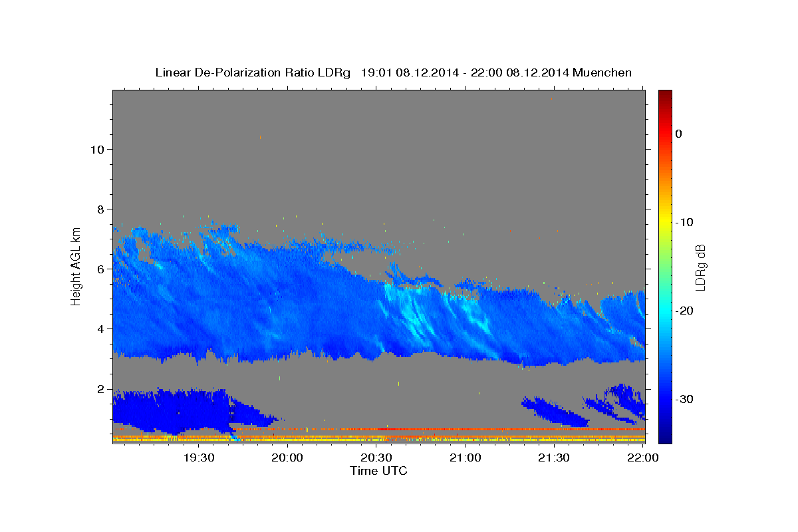This screenshot has height=532, width=798.
Task: Click the height tick label 2
Action: coord(100,388)
